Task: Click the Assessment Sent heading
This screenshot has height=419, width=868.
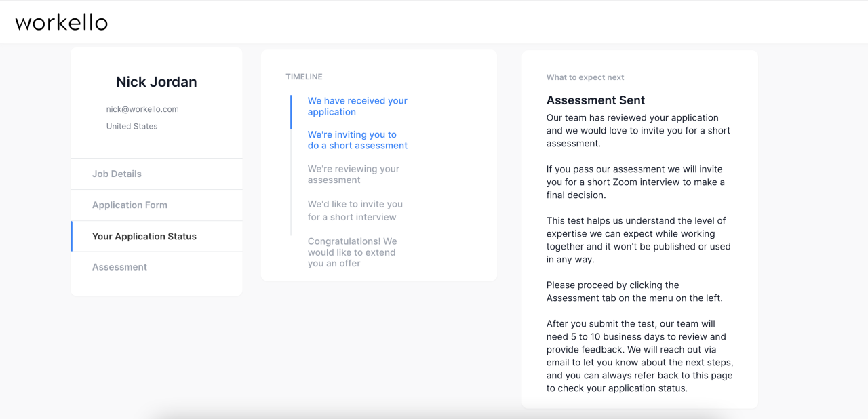Action: [595, 100]
